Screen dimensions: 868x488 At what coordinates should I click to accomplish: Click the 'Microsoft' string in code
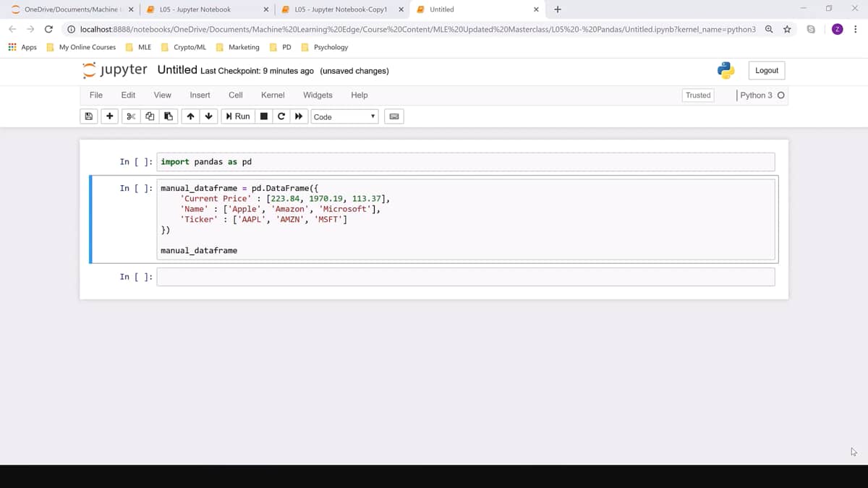coord(344,209)
